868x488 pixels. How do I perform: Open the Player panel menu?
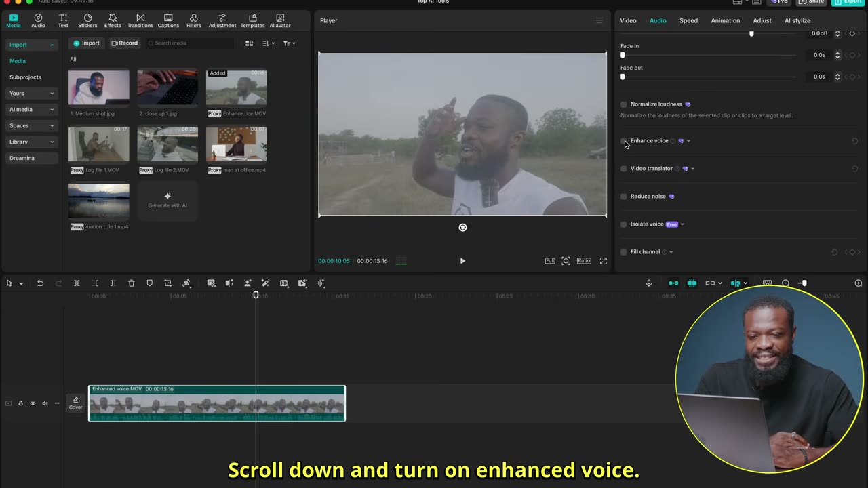click(599, 21)
